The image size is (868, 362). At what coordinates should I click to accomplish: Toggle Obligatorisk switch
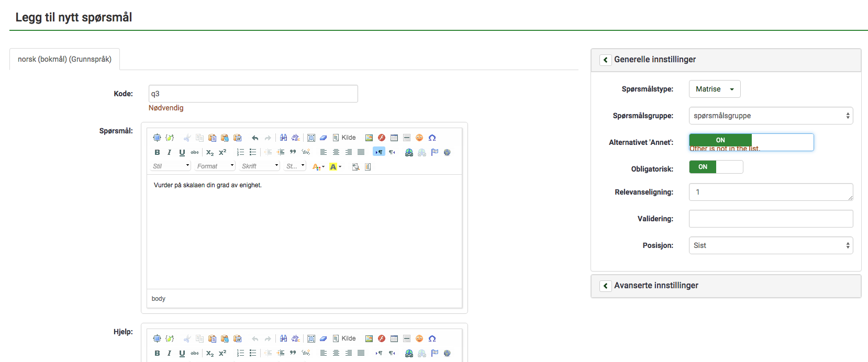pyautogui.click(x=716, y=167)
